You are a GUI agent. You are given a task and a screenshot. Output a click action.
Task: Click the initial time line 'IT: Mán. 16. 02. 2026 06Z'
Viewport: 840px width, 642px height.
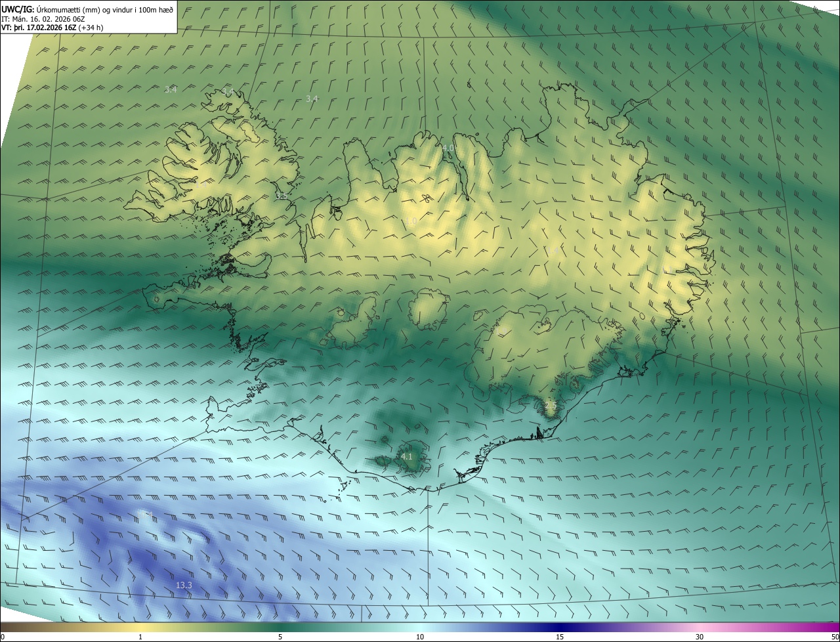point(43,18)
